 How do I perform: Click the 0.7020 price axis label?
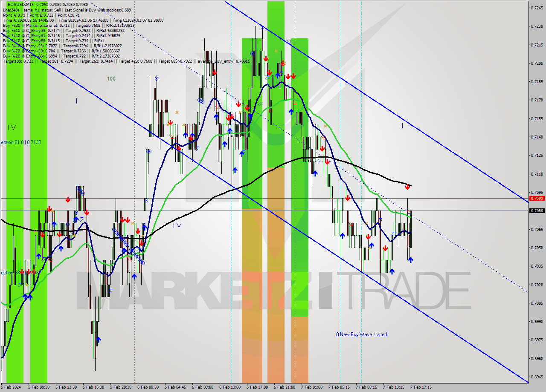[537, 285]
